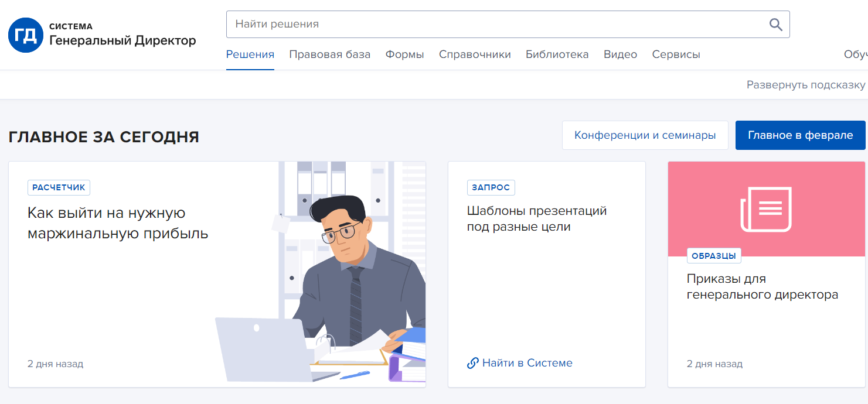Screen dimensions: 868x404
Task: Open the Формы tab
Action: tap(404, 54)
